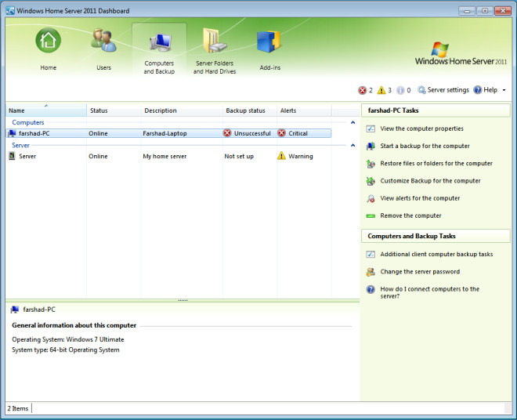
Task: Click Restore files or folders for the computer
Action: click(x=436, y=164)
